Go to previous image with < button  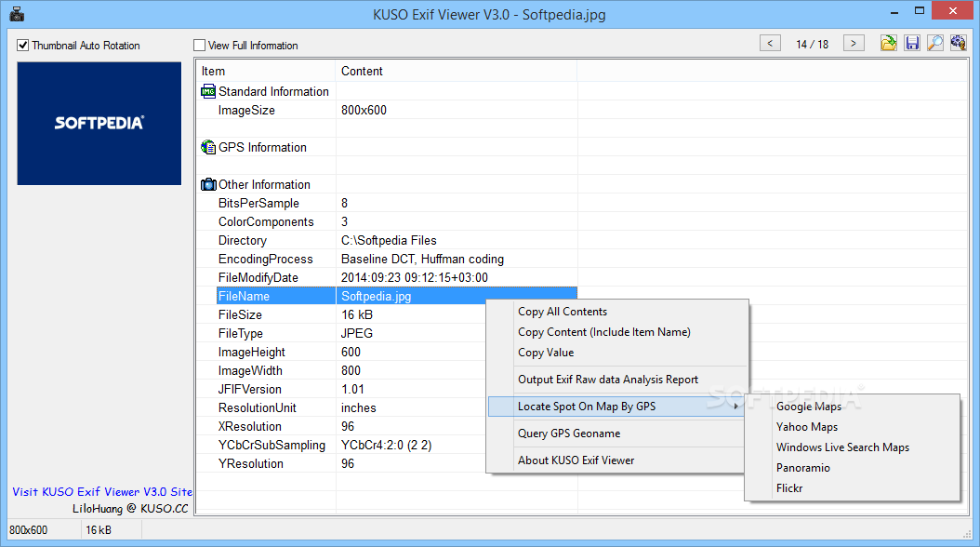coord(770,43)
